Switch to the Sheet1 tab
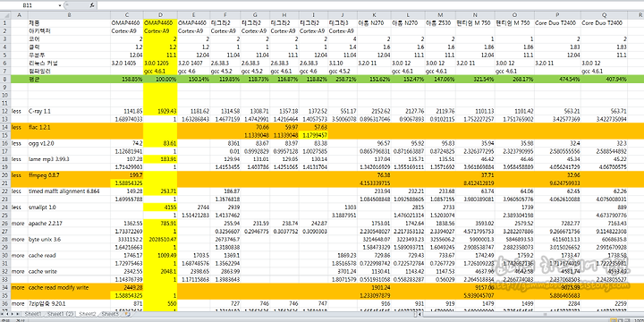This screenshot has height=322, width=644. point(33,314)
